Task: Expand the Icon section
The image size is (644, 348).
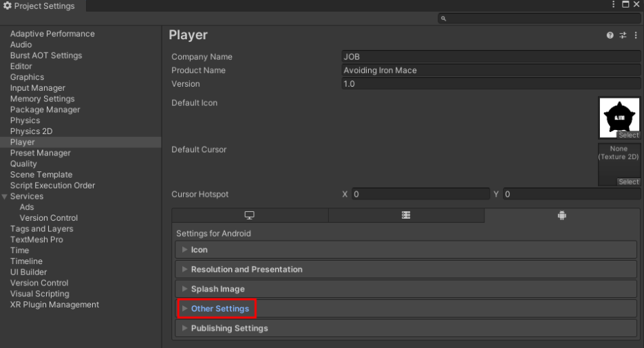Action: click(x=406, y=250)
